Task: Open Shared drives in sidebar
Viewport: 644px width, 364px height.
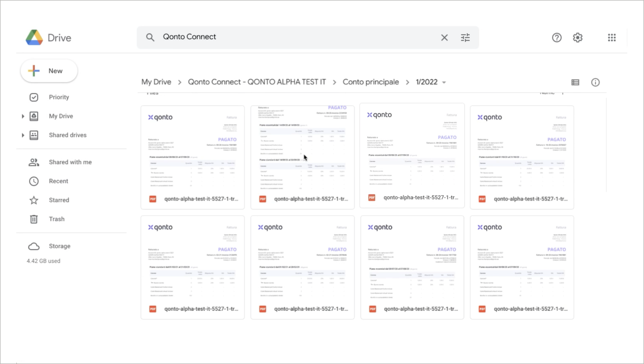Action: tap(68, 135)
